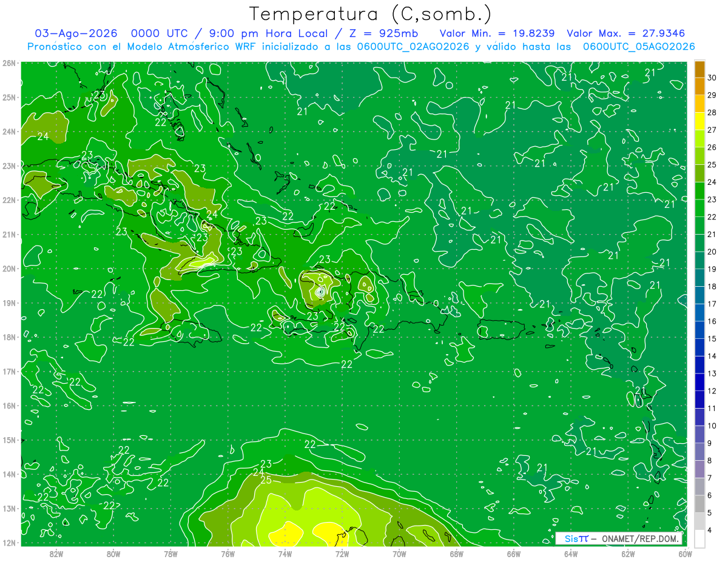728x562 pixels.
Task: Click the "20N" latitude axis label
Action: (x=9, y=269)
